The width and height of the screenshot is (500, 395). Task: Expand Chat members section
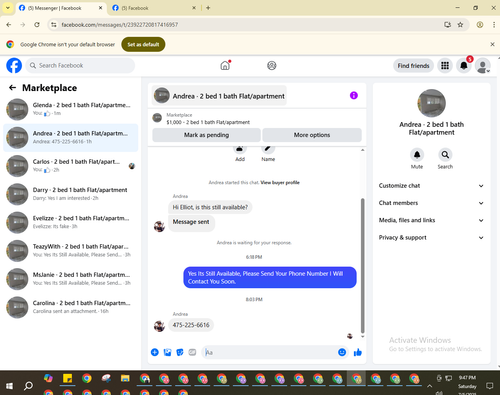coord(431,203)
